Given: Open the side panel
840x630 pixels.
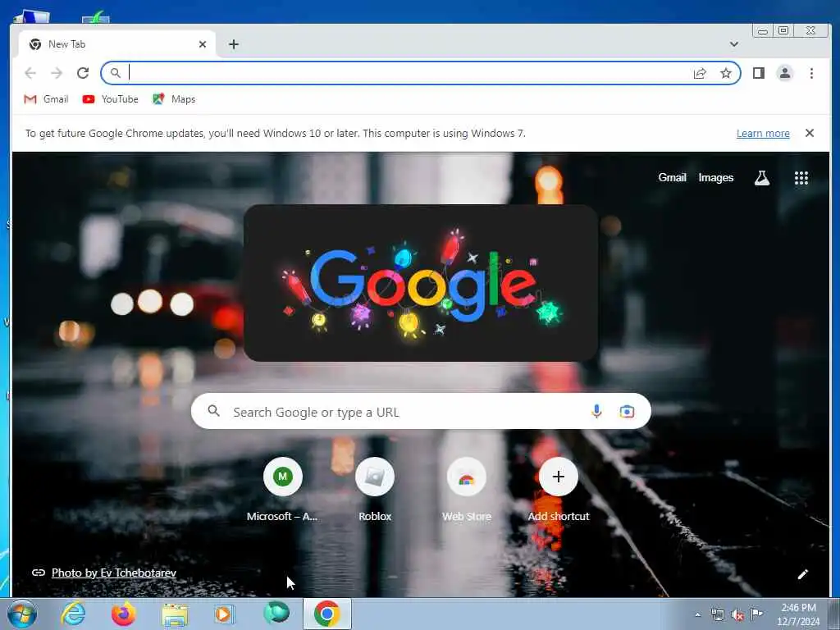Looking at the screenshot, I should point(759,73).
